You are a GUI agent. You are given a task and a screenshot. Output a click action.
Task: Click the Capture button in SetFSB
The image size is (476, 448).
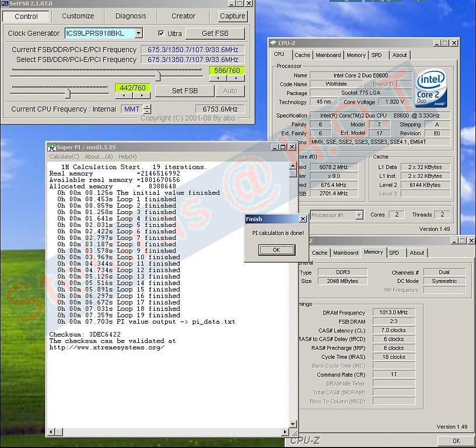pyautogui.click(x=233, y=16)
